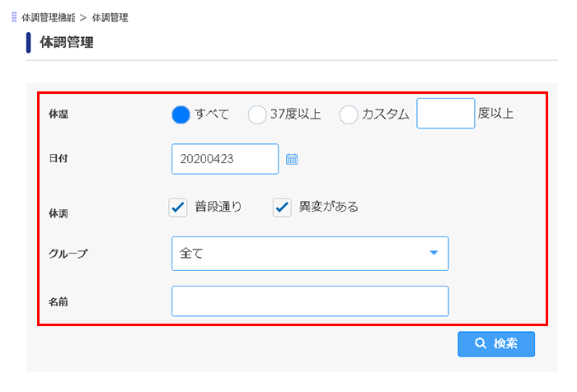This screenshot has width=577, height=392.
Task: Expand the グループ dropdown arrow
Action: coord(434,253)
